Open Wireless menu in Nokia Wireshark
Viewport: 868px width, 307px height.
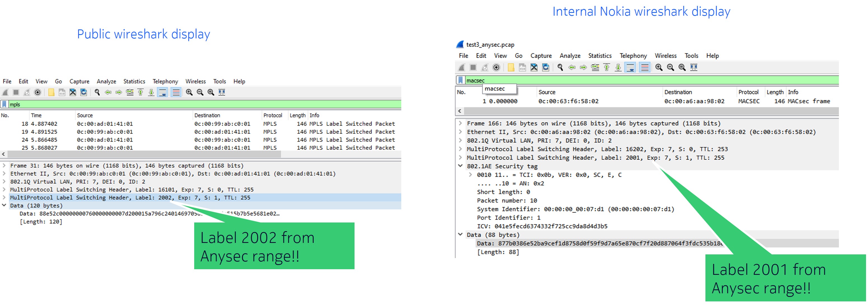[x=665, y=56]
